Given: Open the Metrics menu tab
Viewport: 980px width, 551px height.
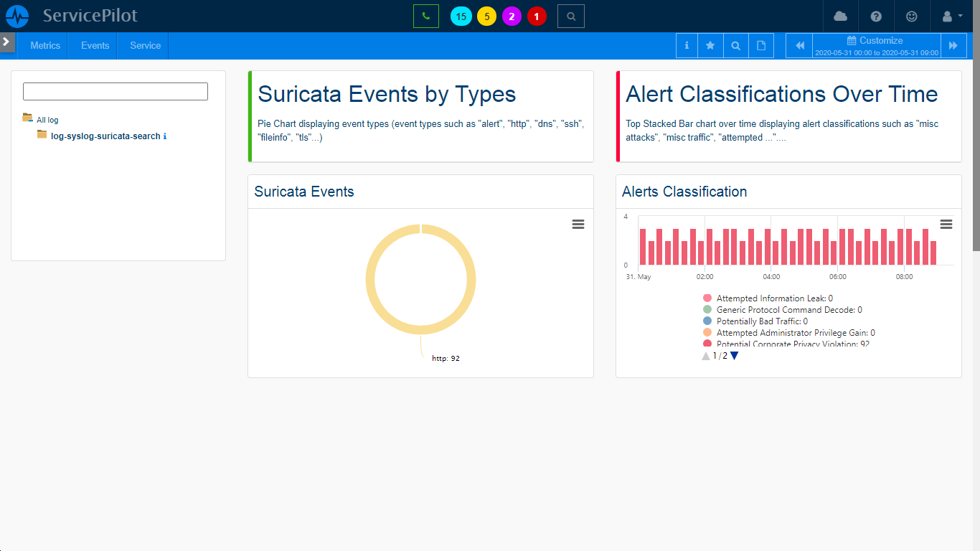Looking at the screenshot, I should coord(45,45).
